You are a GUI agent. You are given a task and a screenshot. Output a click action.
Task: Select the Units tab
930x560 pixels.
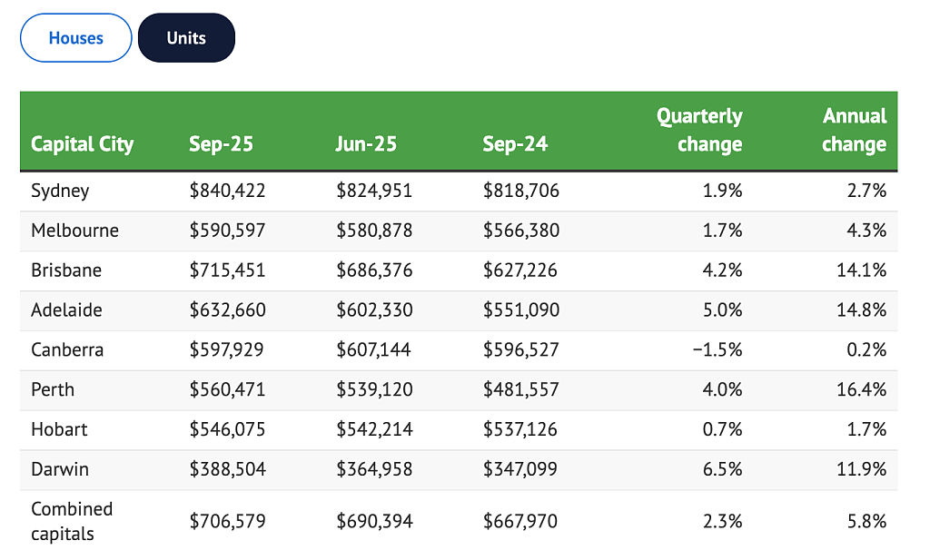(x=186, y=38)
